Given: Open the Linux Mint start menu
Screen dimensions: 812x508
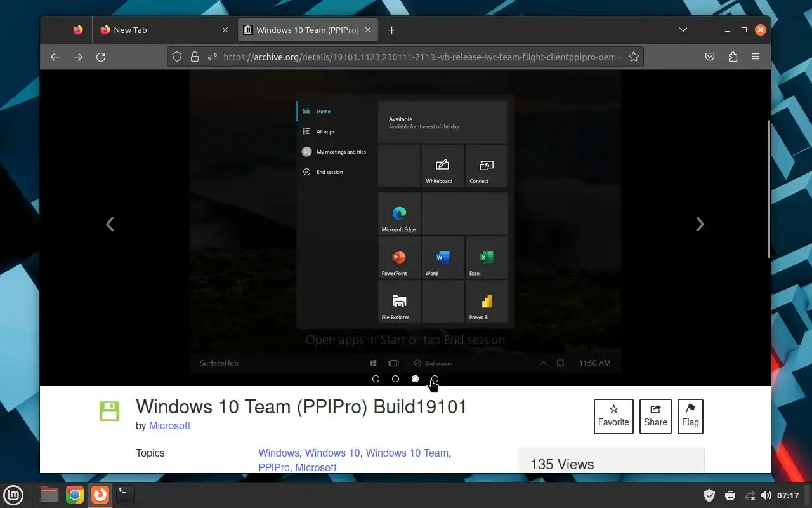Looking at the screenshot, I should click(x=13, y=495).
